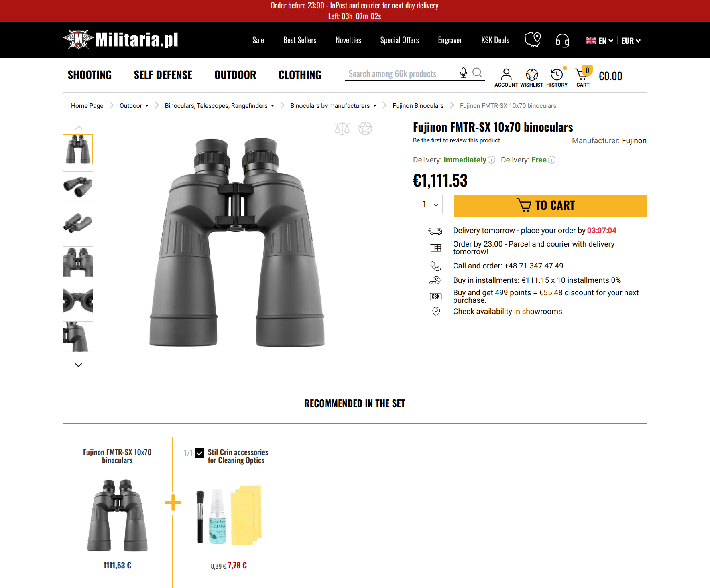
Task: Expand the EUR currency dropdown
Action: pos(631,41)
